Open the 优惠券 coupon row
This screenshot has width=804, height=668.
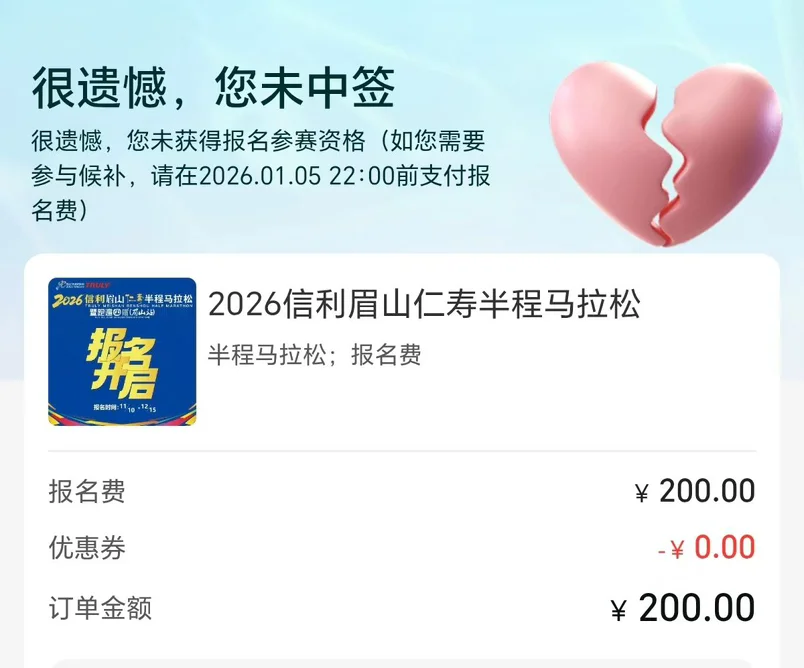402,547
